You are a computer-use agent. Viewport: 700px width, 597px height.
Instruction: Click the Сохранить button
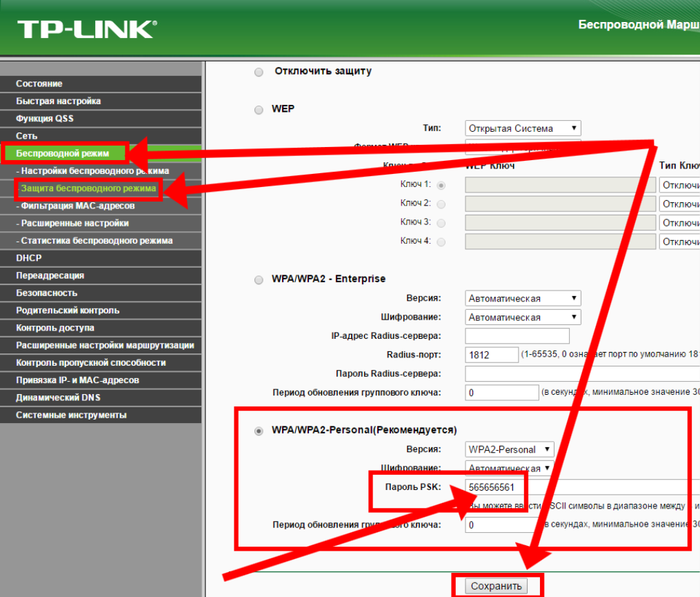(497, 586)
